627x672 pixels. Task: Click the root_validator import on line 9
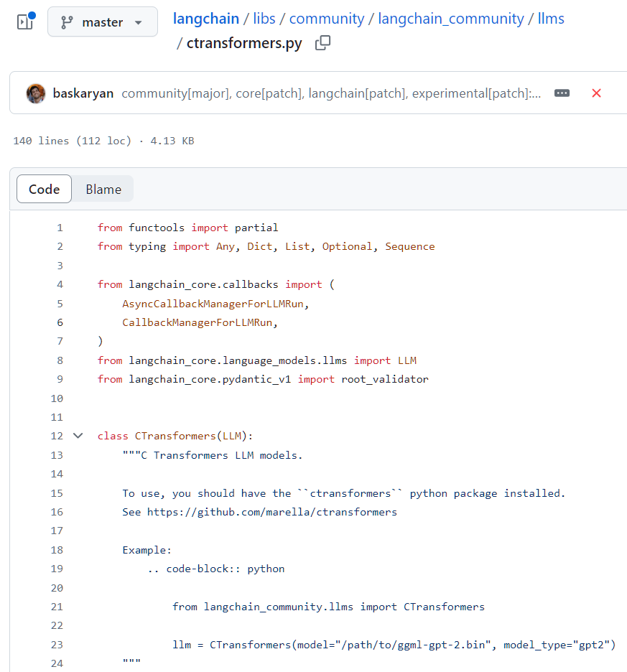385,379
